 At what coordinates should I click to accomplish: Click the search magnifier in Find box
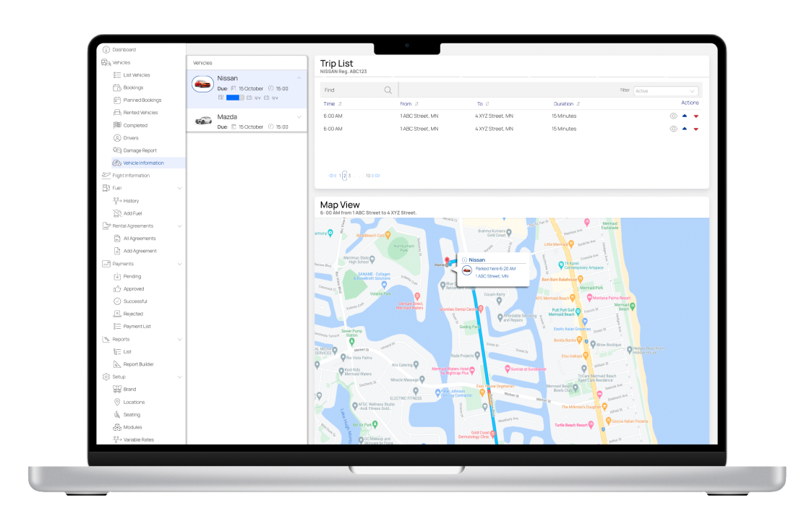click(x=388, y=90)
